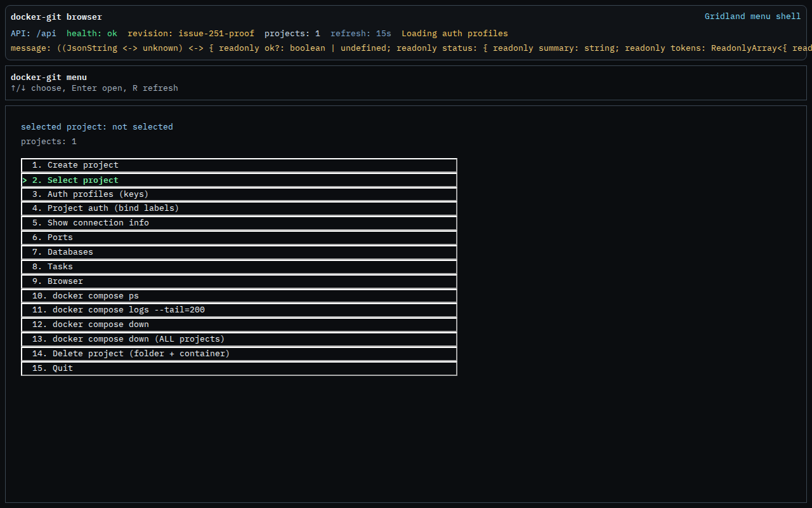812x508 pixels.
Task: Click the Loading auth profiles status
Action: (x=455, y=34)
